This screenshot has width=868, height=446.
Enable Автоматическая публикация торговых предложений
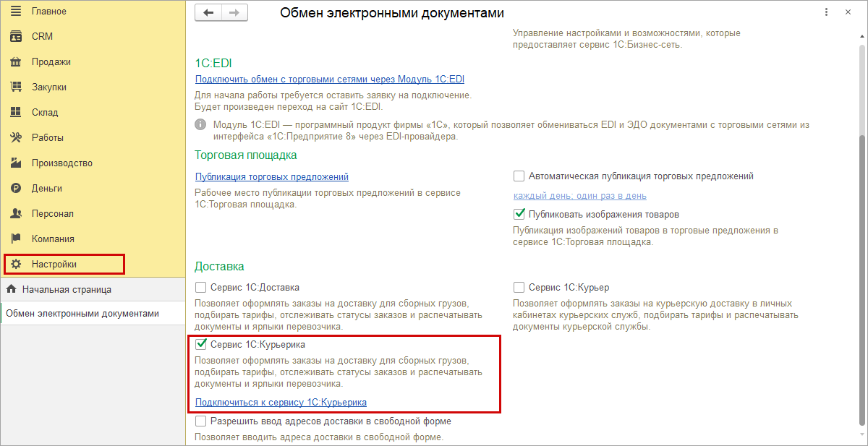tap(519, 176)
